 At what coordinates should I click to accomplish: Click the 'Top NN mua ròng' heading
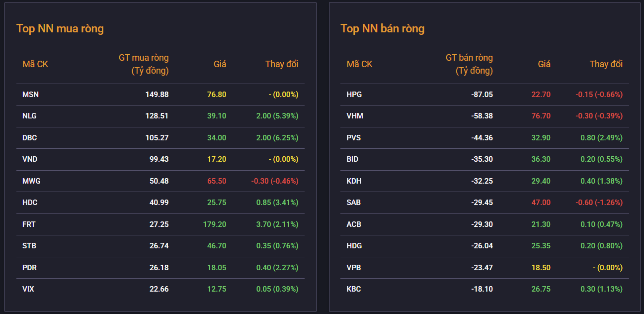coord(60,28)
